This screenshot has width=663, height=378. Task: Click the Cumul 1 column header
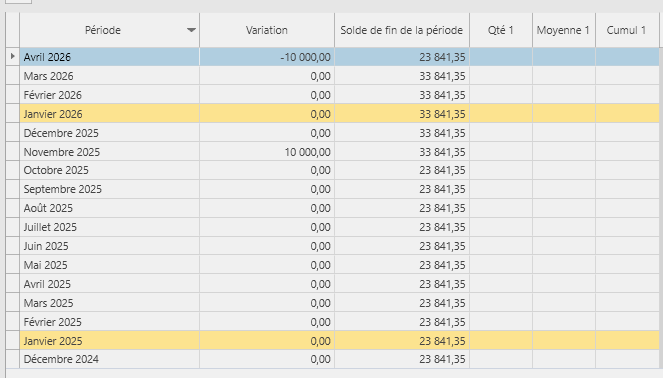coord(627,30)
